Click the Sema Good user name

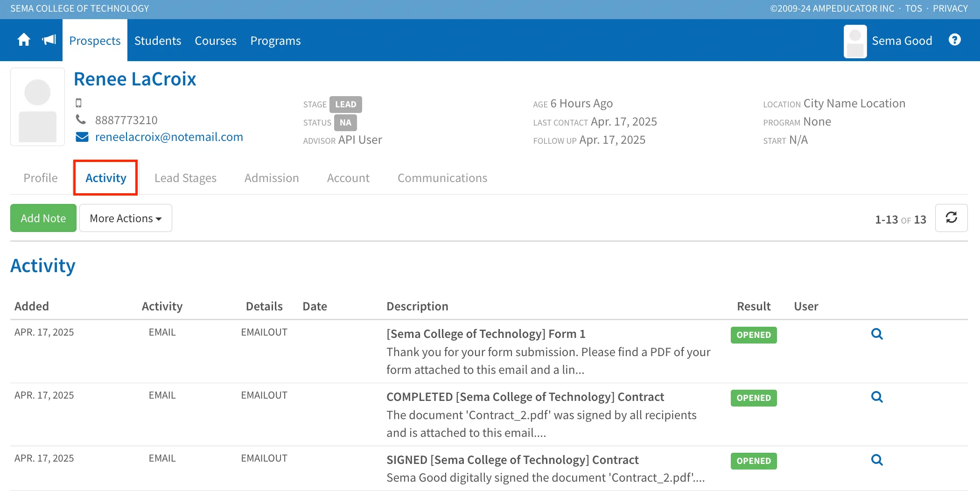(902, 41)
